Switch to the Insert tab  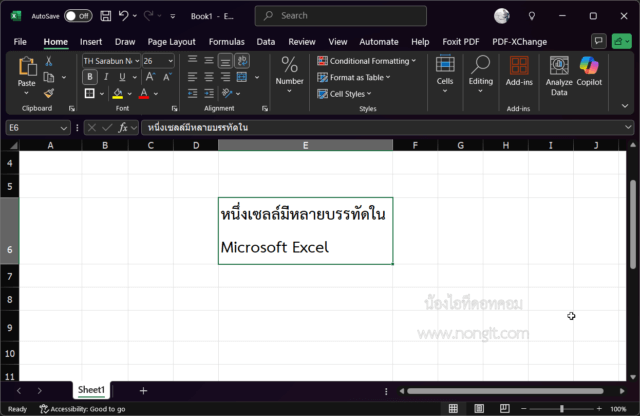(91, 42)
